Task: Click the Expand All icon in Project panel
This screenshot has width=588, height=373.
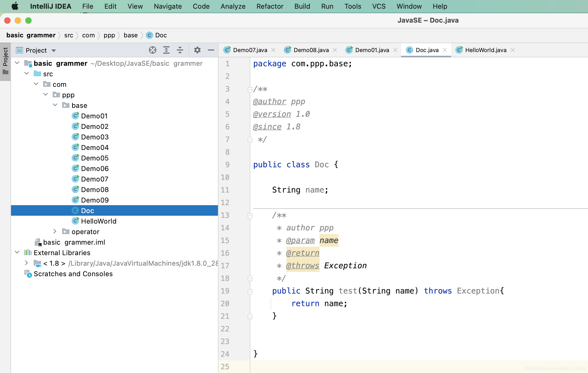Action: coord(166,50)
